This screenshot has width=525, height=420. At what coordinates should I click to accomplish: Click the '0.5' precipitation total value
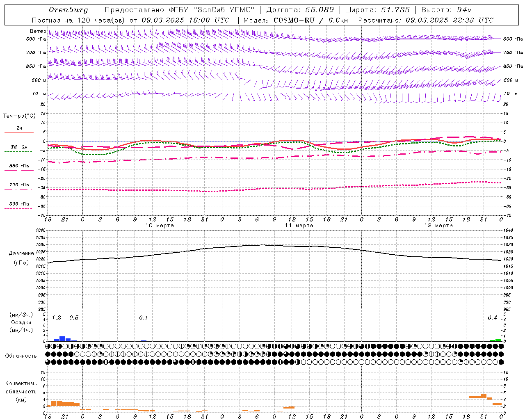(x=74, y=318)
